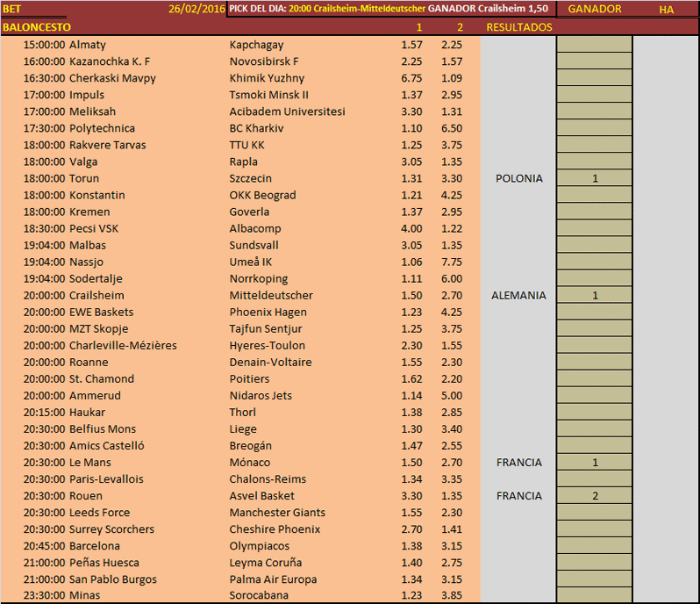
Task: Click Olympiacos opponent cell
Action: tap(260, 546)
